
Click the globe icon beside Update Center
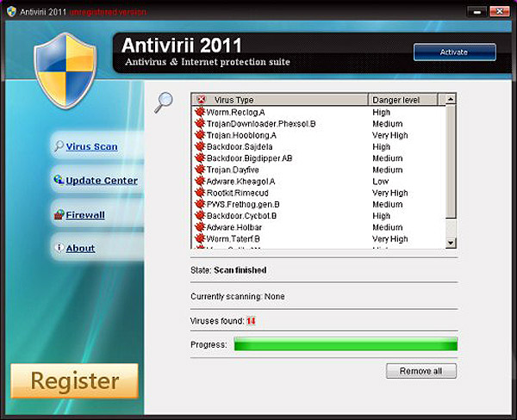tap(59, 180)
